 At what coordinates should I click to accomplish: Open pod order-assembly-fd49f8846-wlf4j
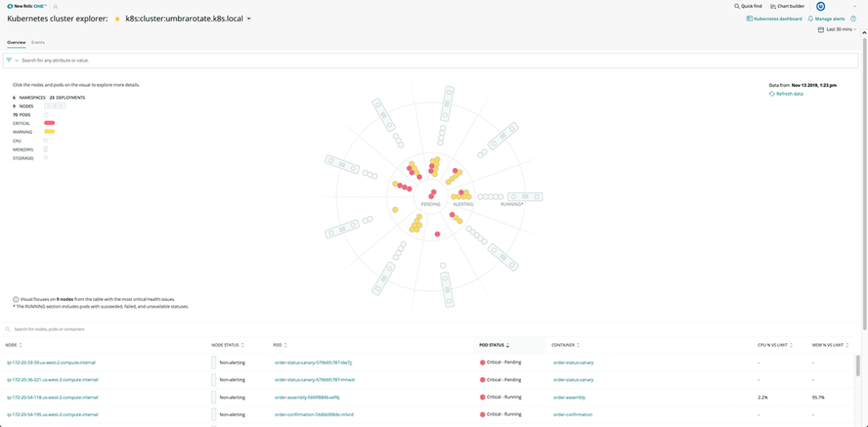[x=308, y=397]
